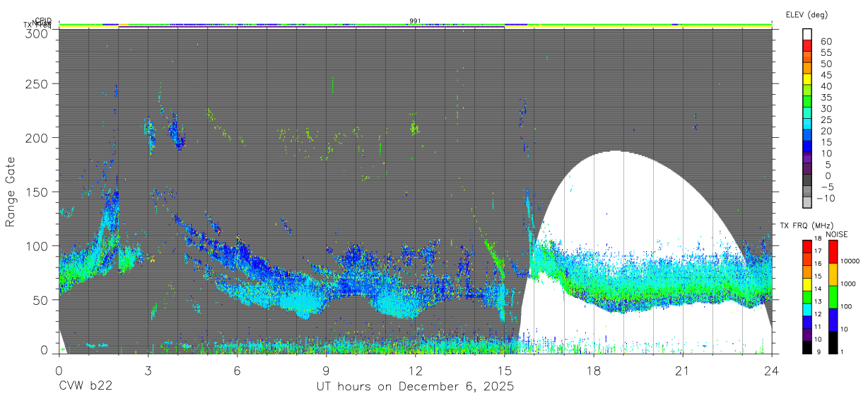Click cyan 12–13 MHz TX frequency swatch
Screen dimensions: 868x401
[807, 309]
